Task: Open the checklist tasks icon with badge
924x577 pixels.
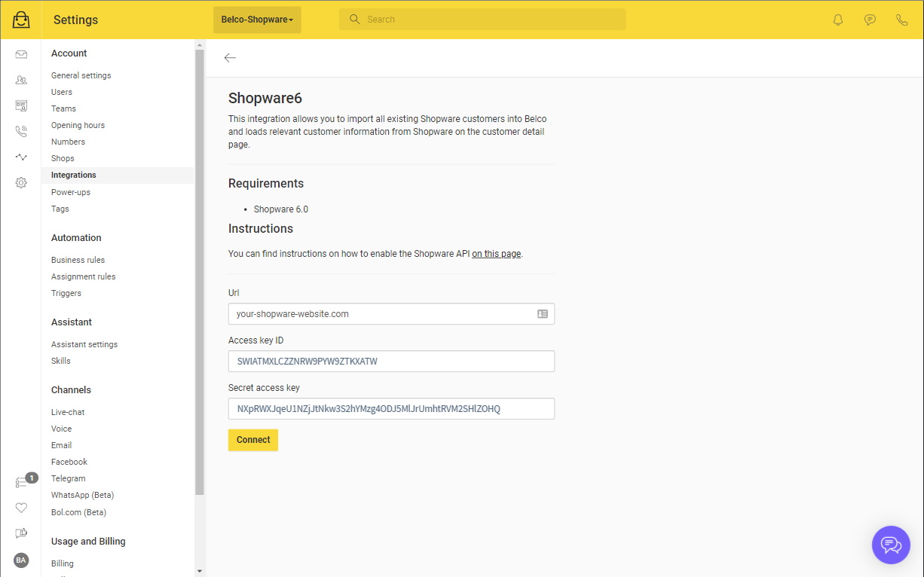Action: [21, 482]
